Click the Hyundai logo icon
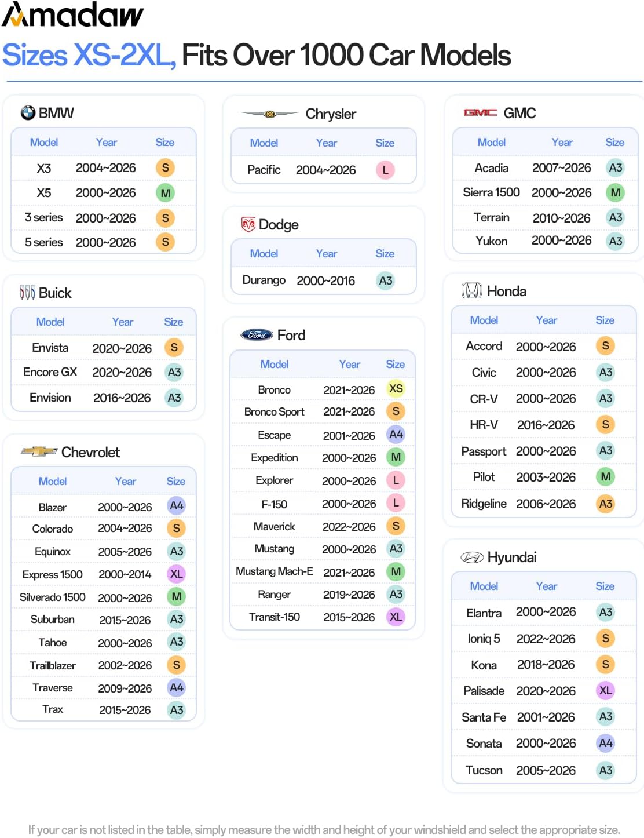644x838 pixels. pos(471,558)
